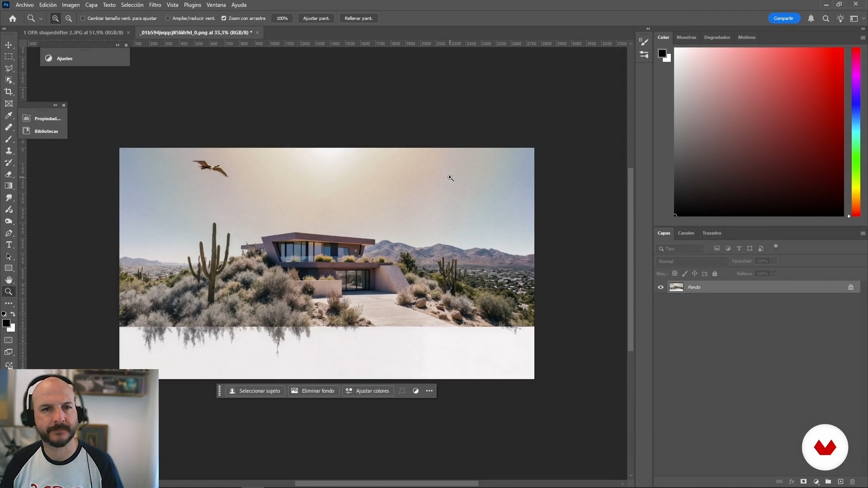Open the Normal blend mode dropdown

pyautogui.click(x=692, y=261)
